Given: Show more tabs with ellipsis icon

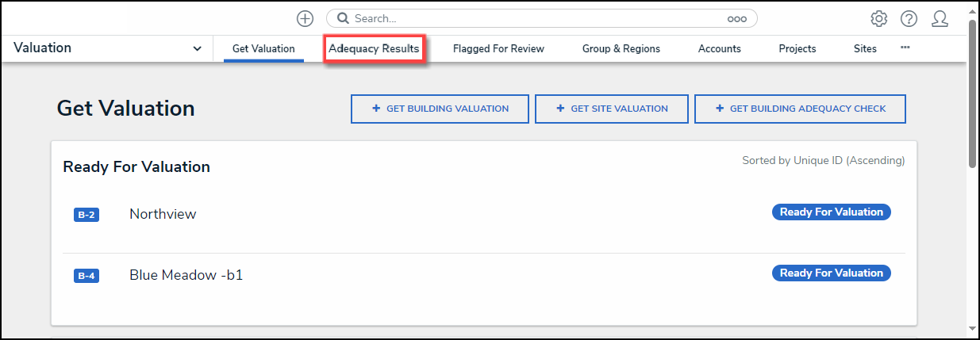Looking at the screenshot, I should (x=905, y=48).
